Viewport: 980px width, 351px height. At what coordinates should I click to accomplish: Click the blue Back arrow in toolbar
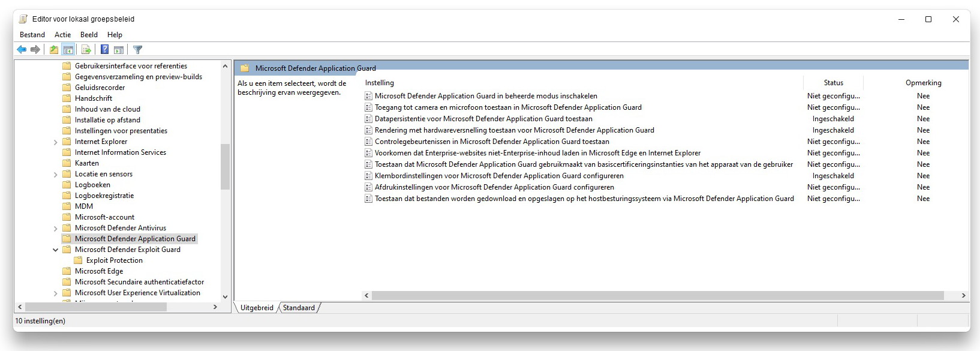click(x=22, y=50)
